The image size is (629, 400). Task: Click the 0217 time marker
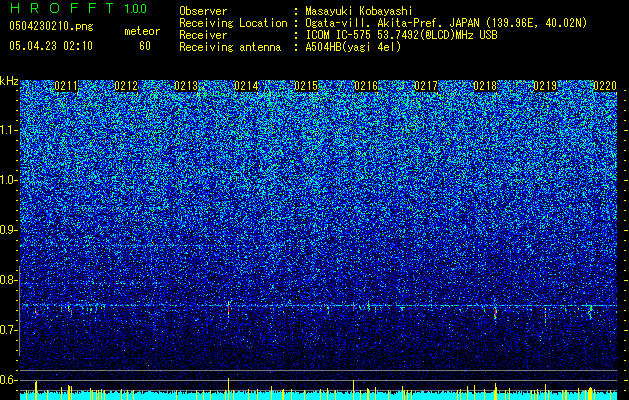point(426,86)
